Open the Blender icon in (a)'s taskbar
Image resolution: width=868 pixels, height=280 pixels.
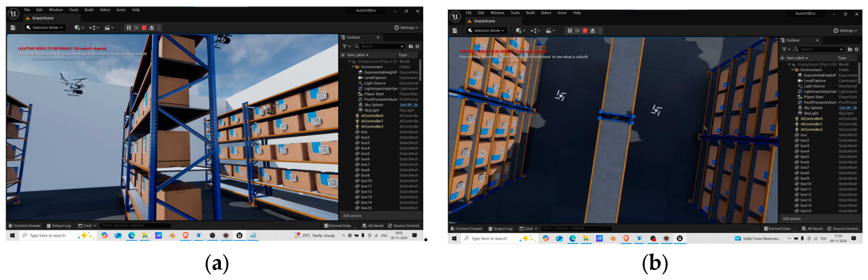[x=172, y=235]
